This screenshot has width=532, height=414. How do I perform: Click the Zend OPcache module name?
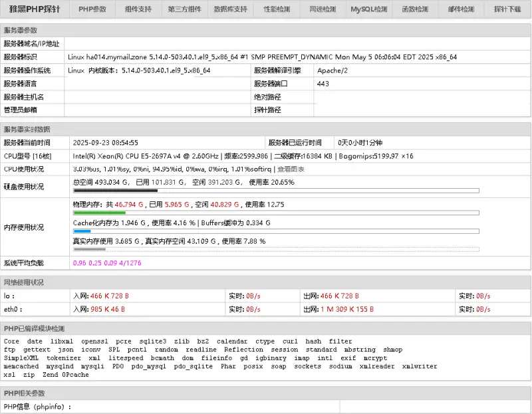65,375
